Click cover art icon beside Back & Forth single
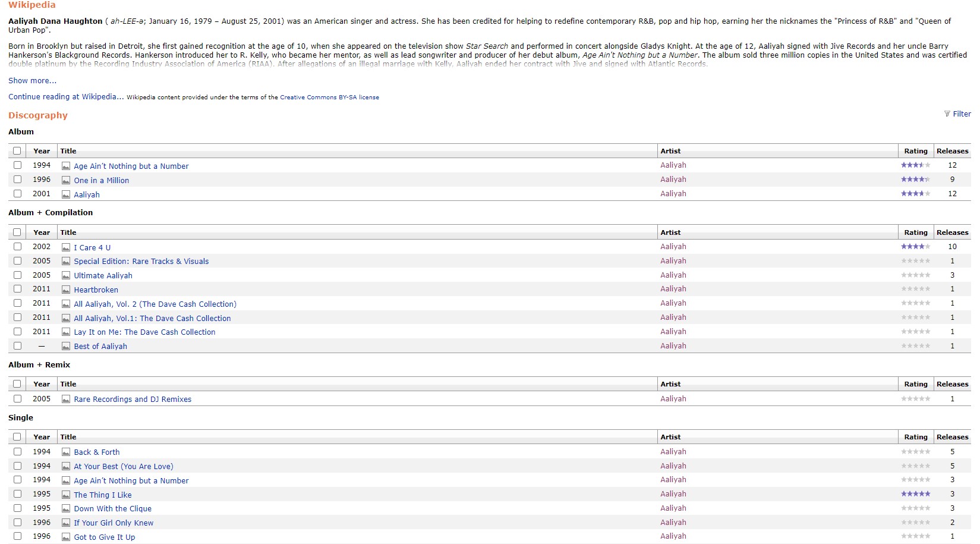This screenshot has width=980, height=544. pos(66,452)
